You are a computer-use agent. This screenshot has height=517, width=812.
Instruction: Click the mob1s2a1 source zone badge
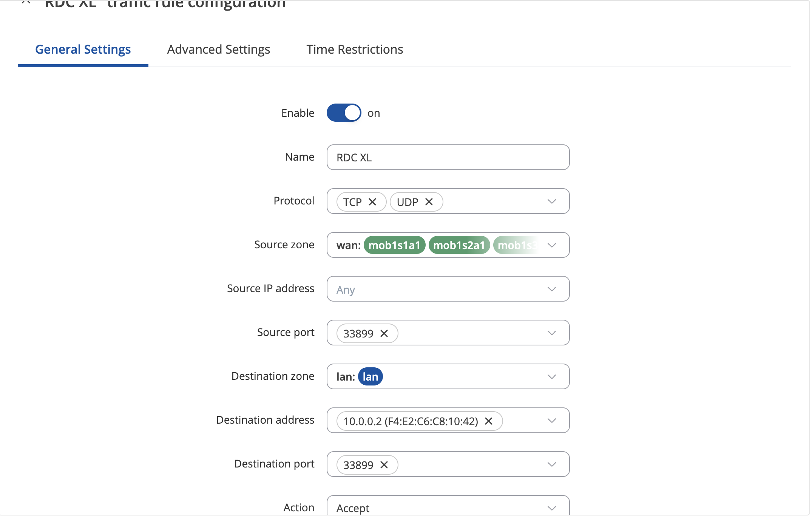(x=459, y=245)
